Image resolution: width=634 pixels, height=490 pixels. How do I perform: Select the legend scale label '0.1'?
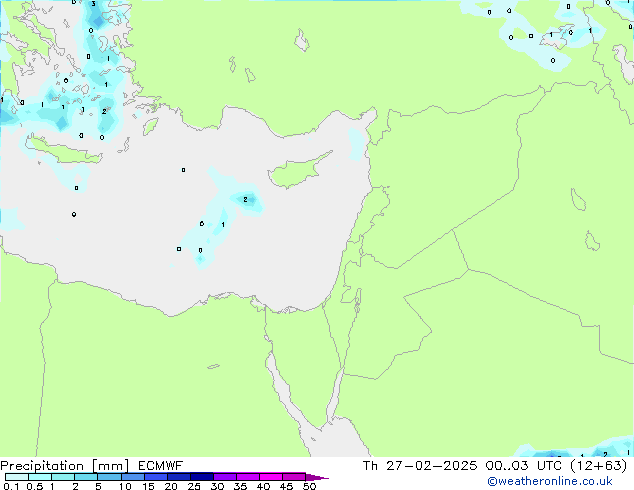click(11, 486)
